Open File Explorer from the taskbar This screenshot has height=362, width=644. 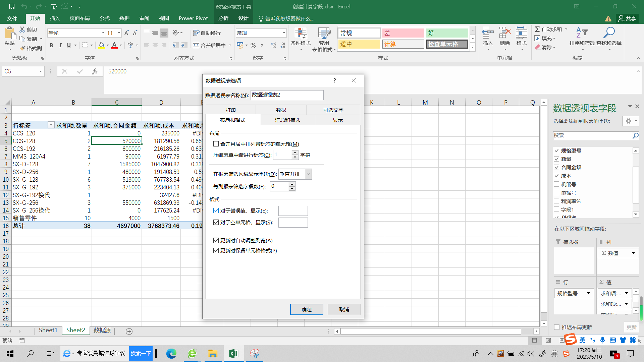coord(213,353)
